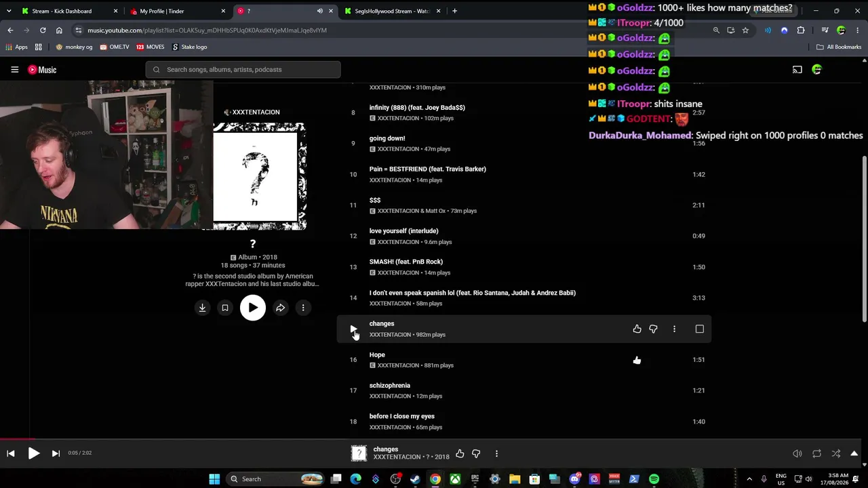This screenshot has width=868, height=488.
Task: Open the Stake logo bookmark
Action: pos(190,47)
